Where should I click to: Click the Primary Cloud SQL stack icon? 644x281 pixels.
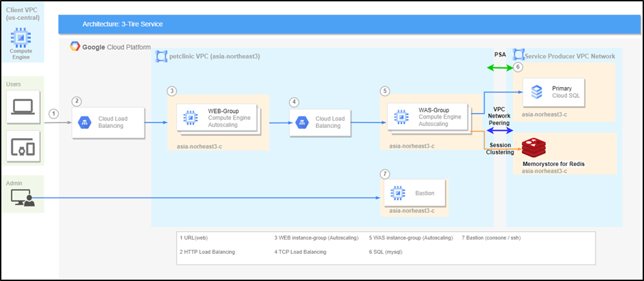[x=536, y=93]
